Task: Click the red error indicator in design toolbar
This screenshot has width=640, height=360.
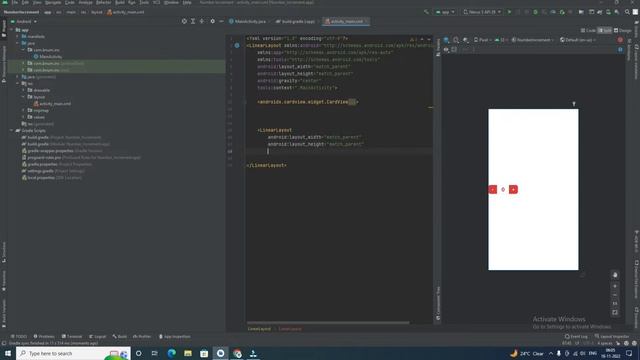Action: (x=620, y=40)
